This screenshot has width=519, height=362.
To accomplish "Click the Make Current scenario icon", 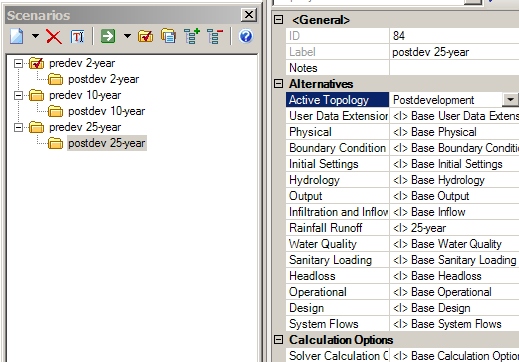I will [146, 36].
